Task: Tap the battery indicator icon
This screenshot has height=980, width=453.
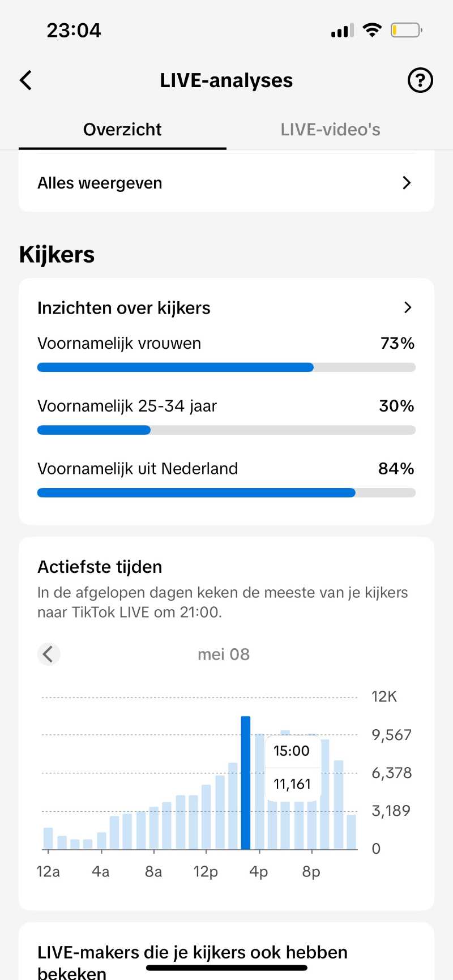Action: (x=406, y=30)
